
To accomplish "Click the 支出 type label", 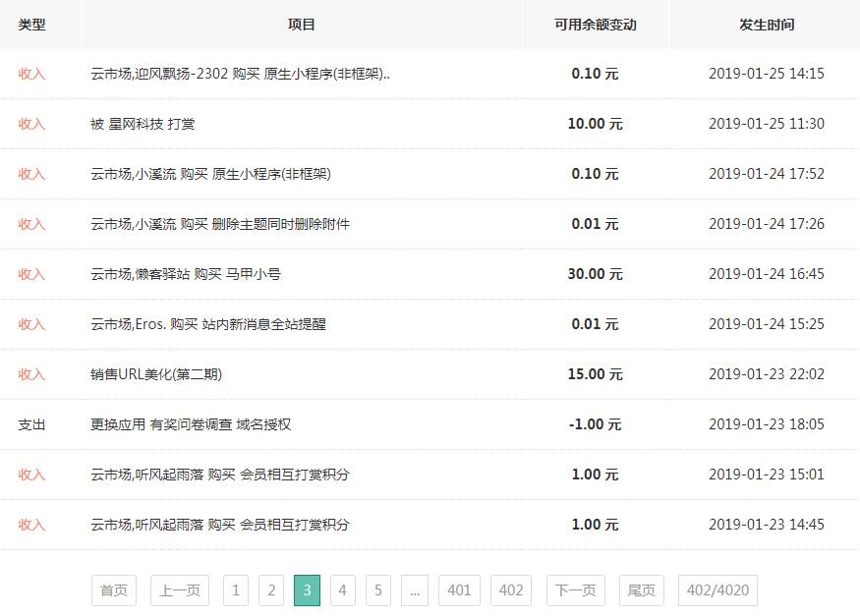I will tap(32, 424).
